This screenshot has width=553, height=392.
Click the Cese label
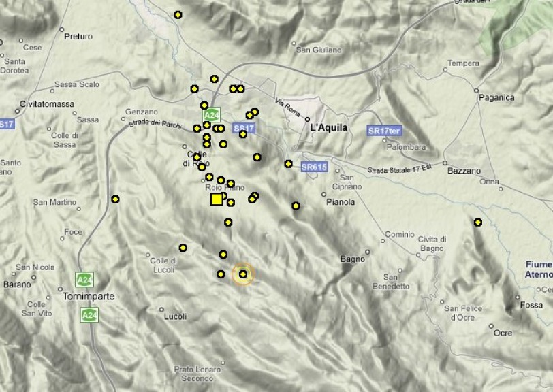tap(33, 47)
